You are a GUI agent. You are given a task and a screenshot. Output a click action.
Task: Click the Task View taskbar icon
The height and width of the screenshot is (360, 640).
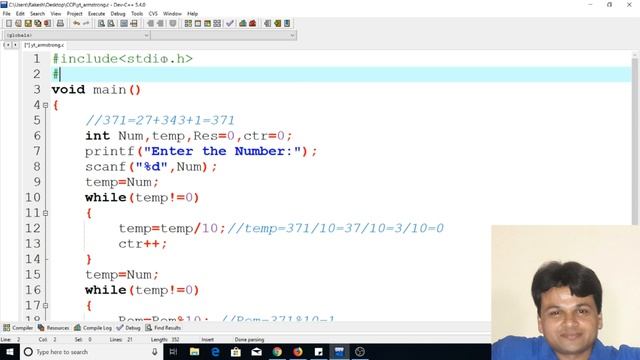[173, 352]
